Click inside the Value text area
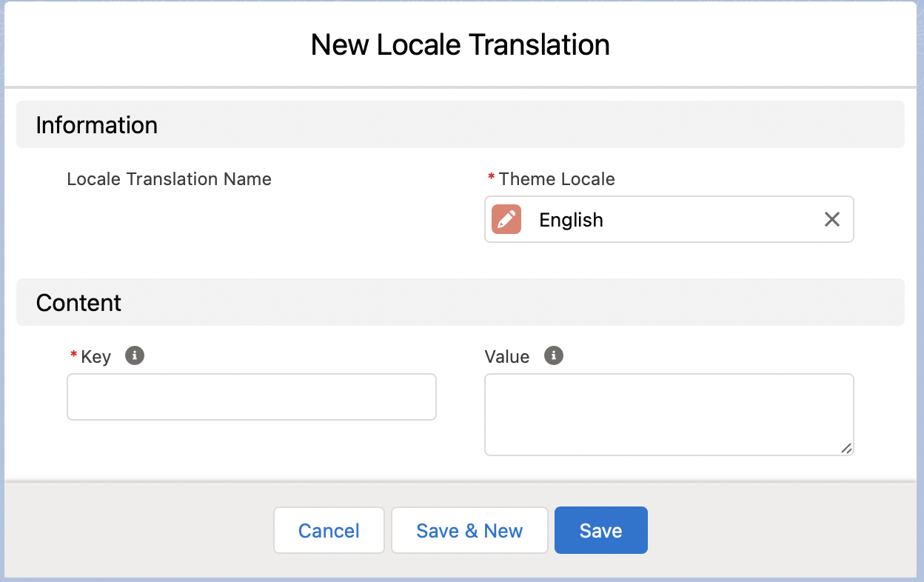The width and height of the screenshot is (924, 582). [669, 414]
